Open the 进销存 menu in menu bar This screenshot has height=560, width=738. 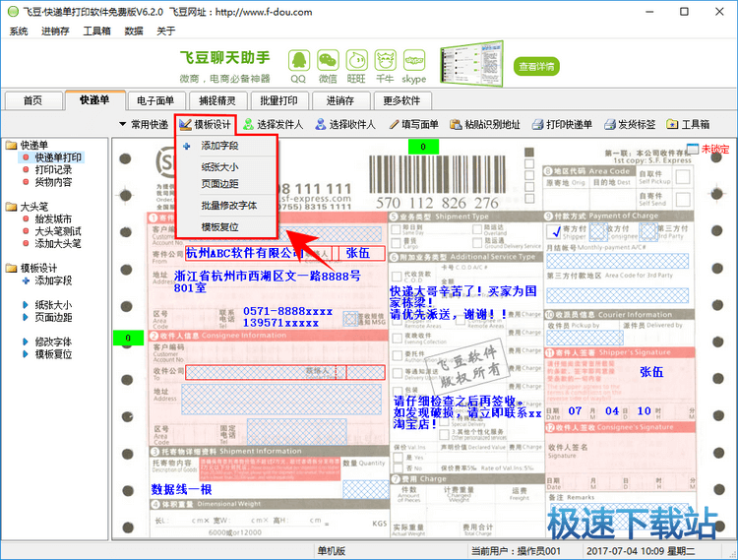pyautogui.click(x=55, y=31)
